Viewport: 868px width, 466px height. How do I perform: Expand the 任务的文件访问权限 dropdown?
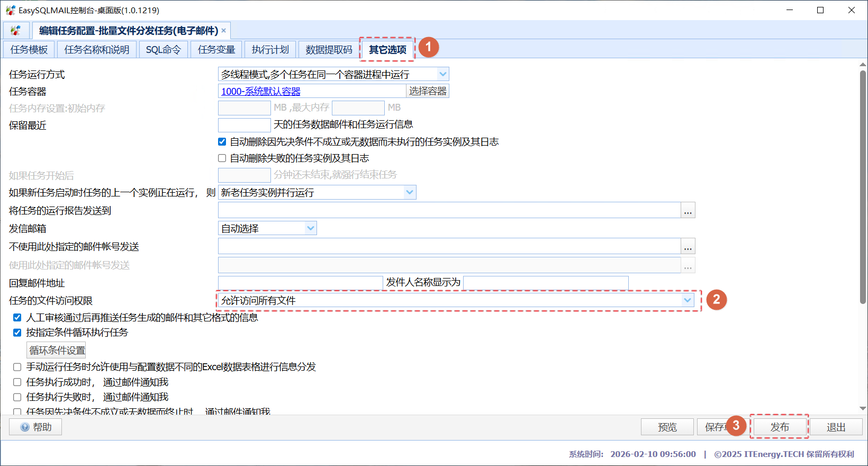[x=687, y=300]
